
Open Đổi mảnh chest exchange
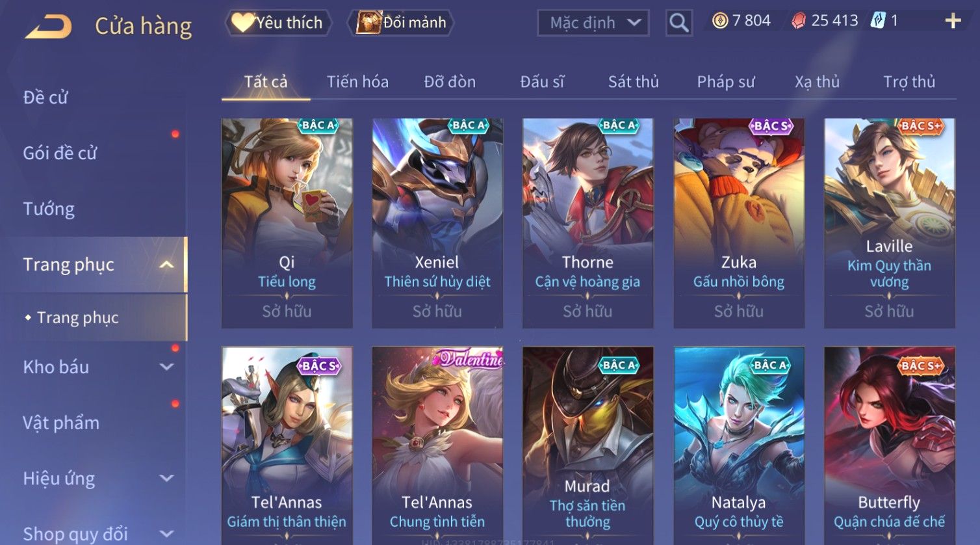pyautogui.click(x=401, y=23)
